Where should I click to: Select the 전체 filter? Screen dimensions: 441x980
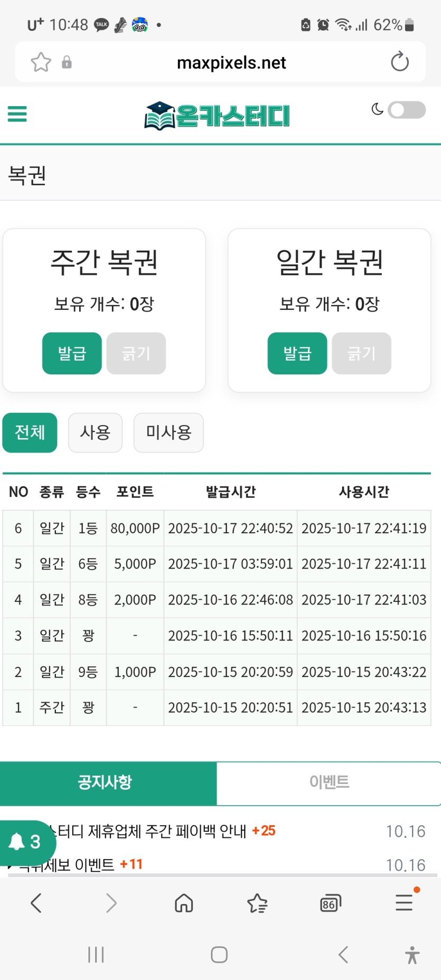tap(30, 432)
